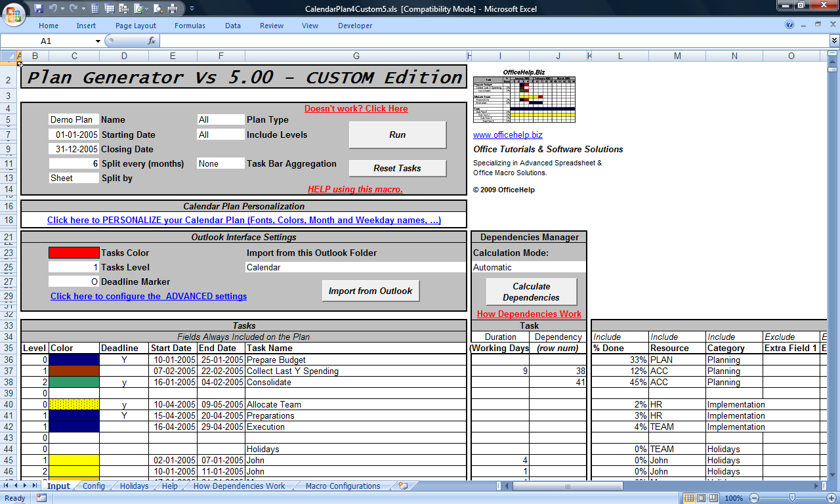Select the Tasks Color red swatch
Image resolution: width=840 pixels, height=504 pixels.
pyautogui.click(x=72, y=252)
